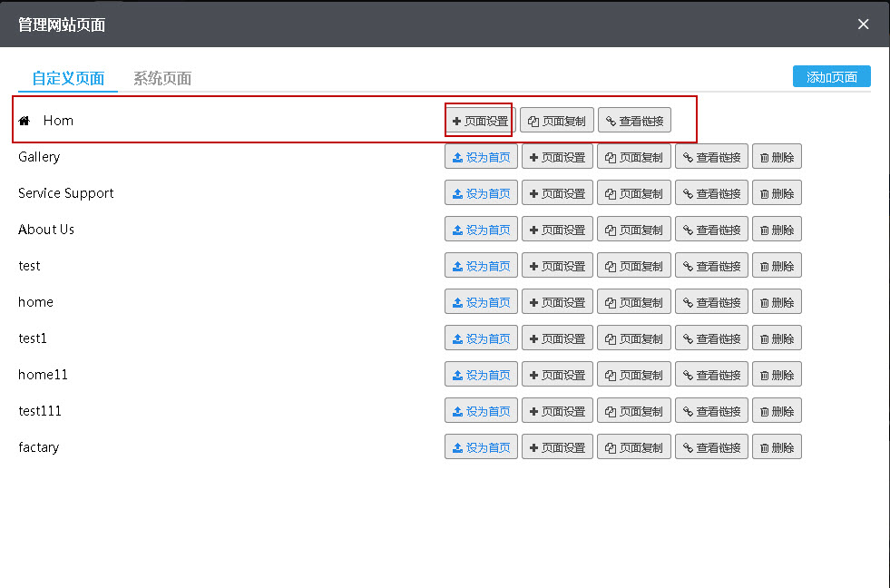The width and height of the screenshot is (890, 588).
Task: Copy the Service Support page
Action: 634,193
